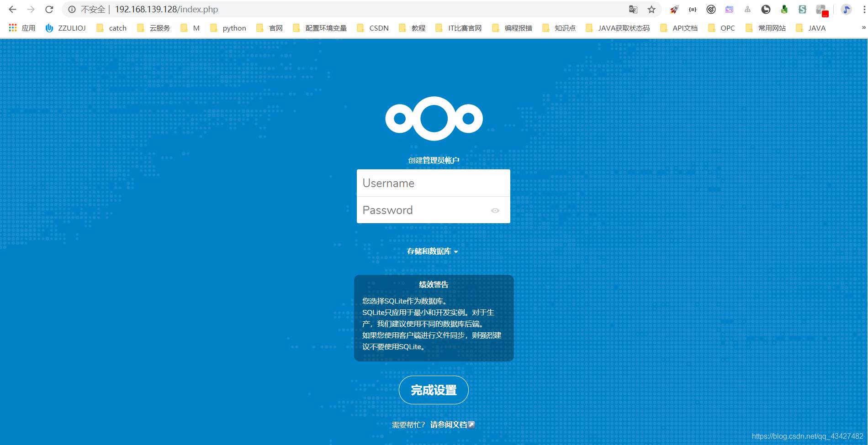Open the 常用网站 bookmark folder
This screenshot has width=868, height=445.
click(x=766, y=28)
